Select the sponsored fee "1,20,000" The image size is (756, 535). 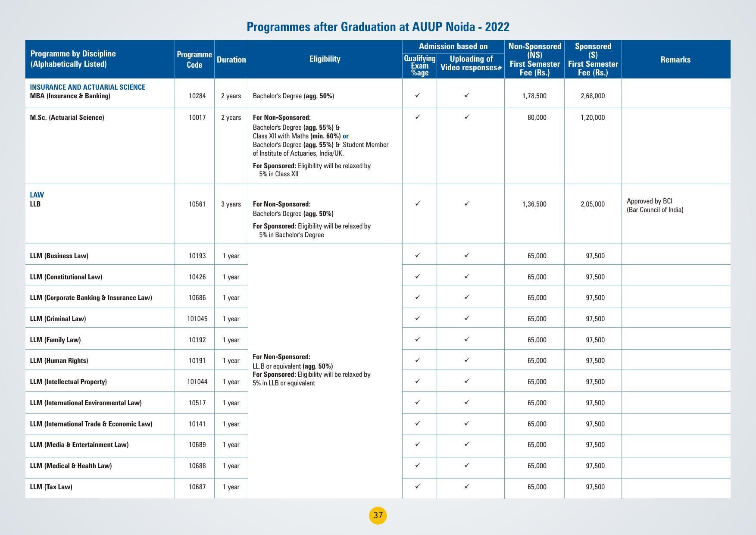click(593, 117)
